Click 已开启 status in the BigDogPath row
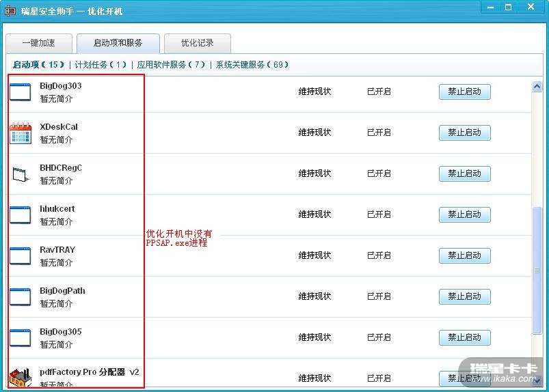This screenshot has width=549, height=392. pos(379,296)
